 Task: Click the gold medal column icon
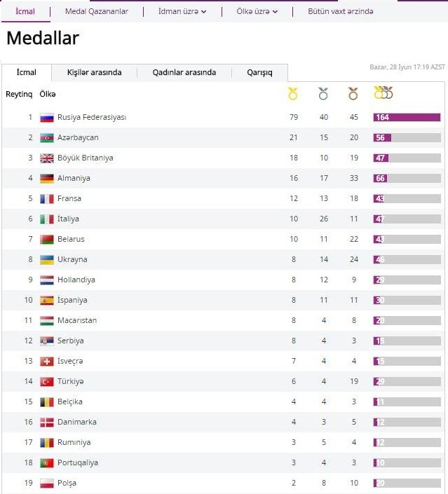pos(293,93)
